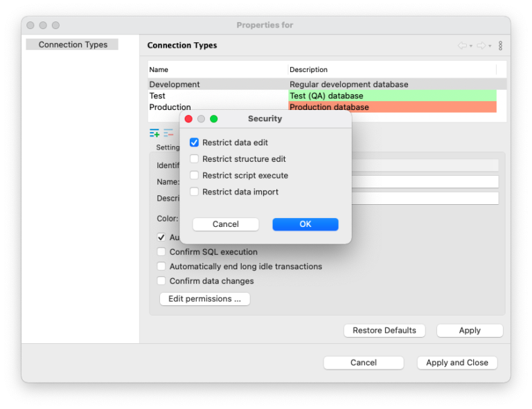Screen dimensions: 532x409
Task: Close the Security dialog with red button
Action: click(x=188, y=119)
